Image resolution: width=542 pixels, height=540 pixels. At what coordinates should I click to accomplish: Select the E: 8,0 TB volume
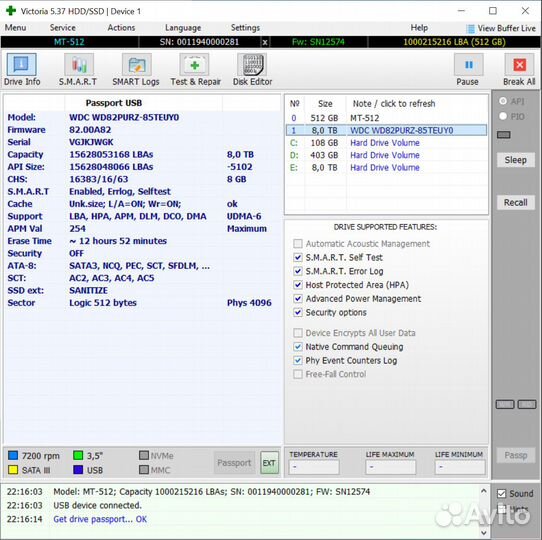[x=386, y=168]
